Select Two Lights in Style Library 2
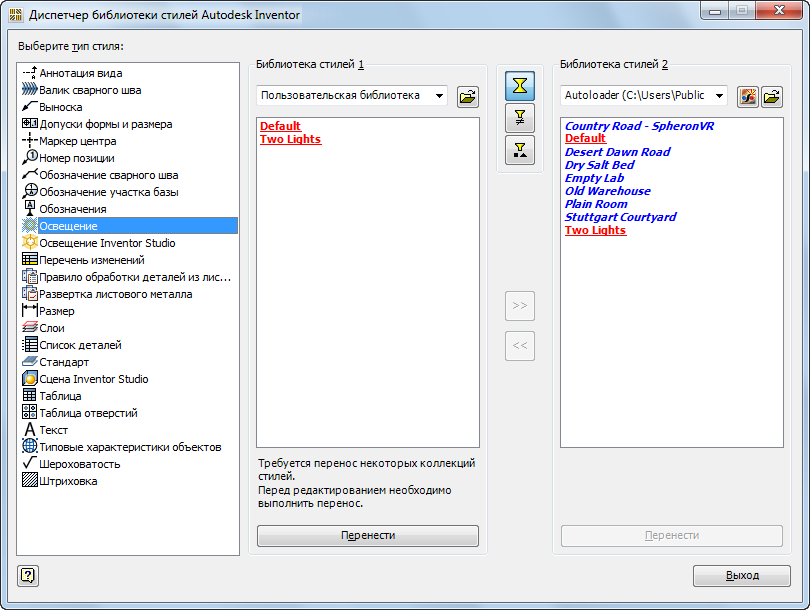This screenshot has width=810, height=610. [x=595, y=230]
